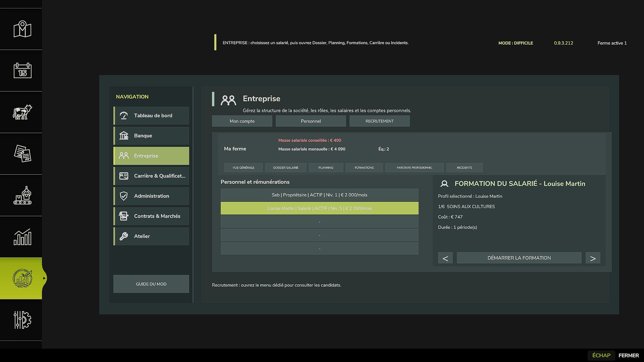This screenshot has width=644, height=362.
Task: Select VUE GÉNÉRALE sub-tab
Action: 244,168
